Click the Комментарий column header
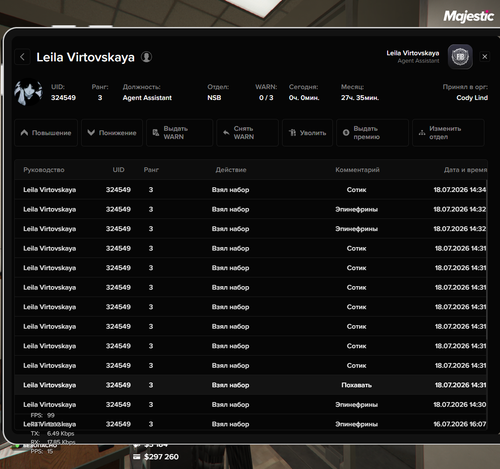 coord(357,170)
